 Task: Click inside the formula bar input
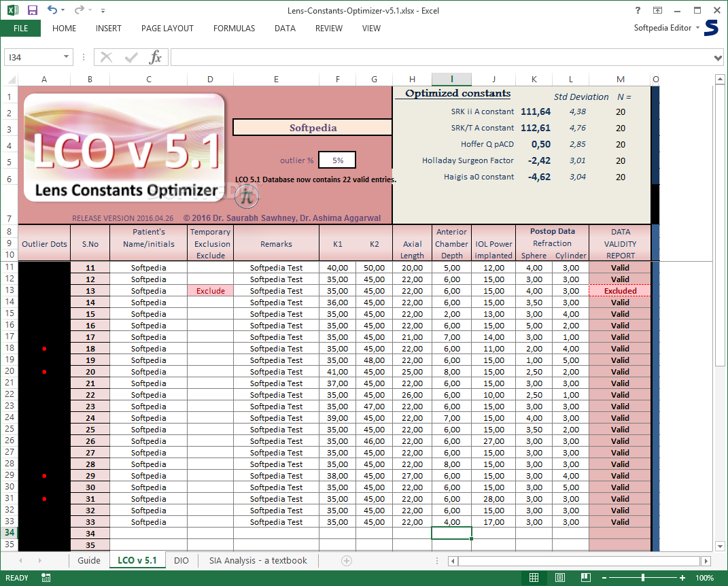(x=441, y=57)
